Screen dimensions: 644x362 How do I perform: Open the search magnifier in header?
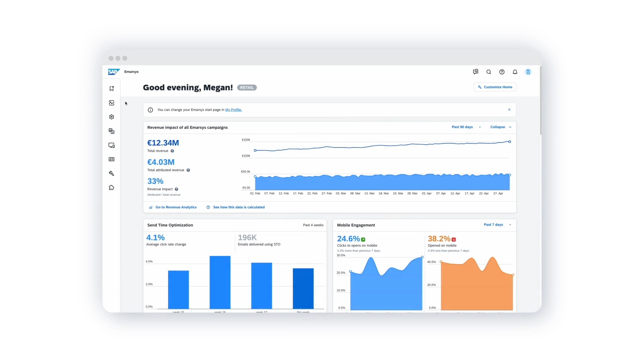tap(489, 72)
